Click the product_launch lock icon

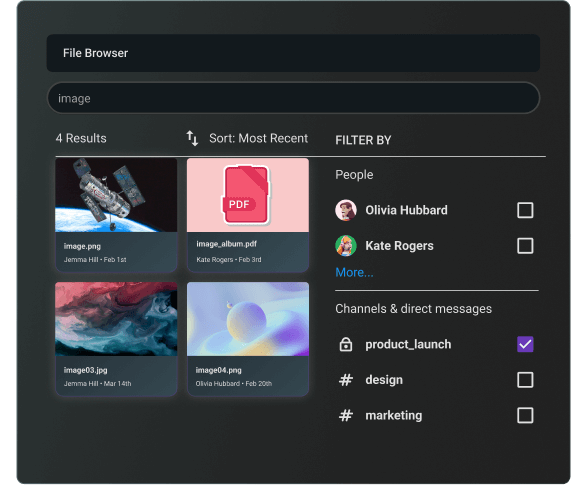346,344
